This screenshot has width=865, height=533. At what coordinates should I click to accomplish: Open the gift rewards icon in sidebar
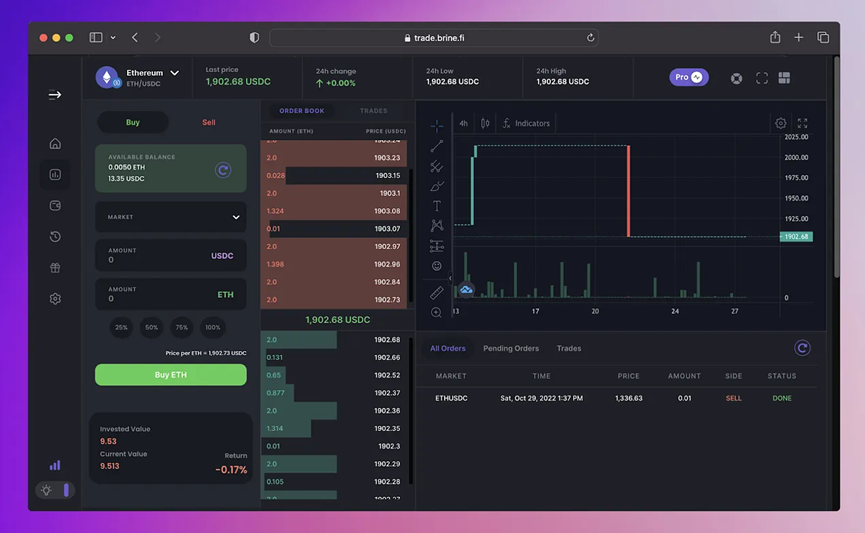[x=55, y=268]
